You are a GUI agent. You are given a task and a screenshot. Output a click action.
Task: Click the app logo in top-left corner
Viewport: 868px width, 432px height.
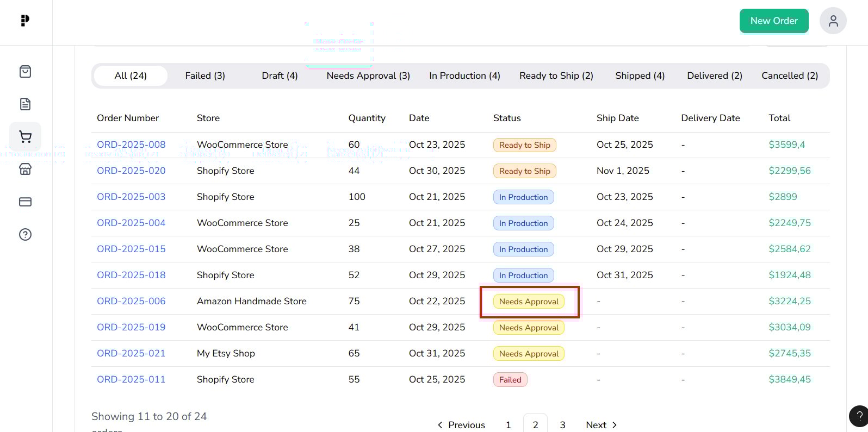pos(25,21)
